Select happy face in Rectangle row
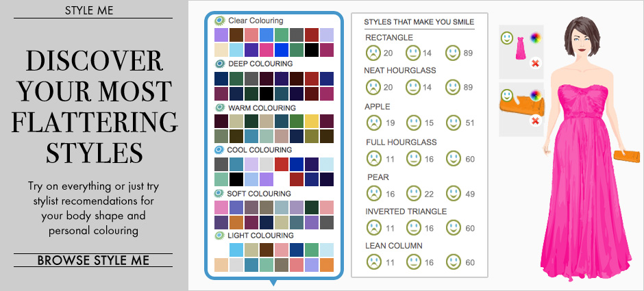The image size is (644, 291). pos(453,52)
